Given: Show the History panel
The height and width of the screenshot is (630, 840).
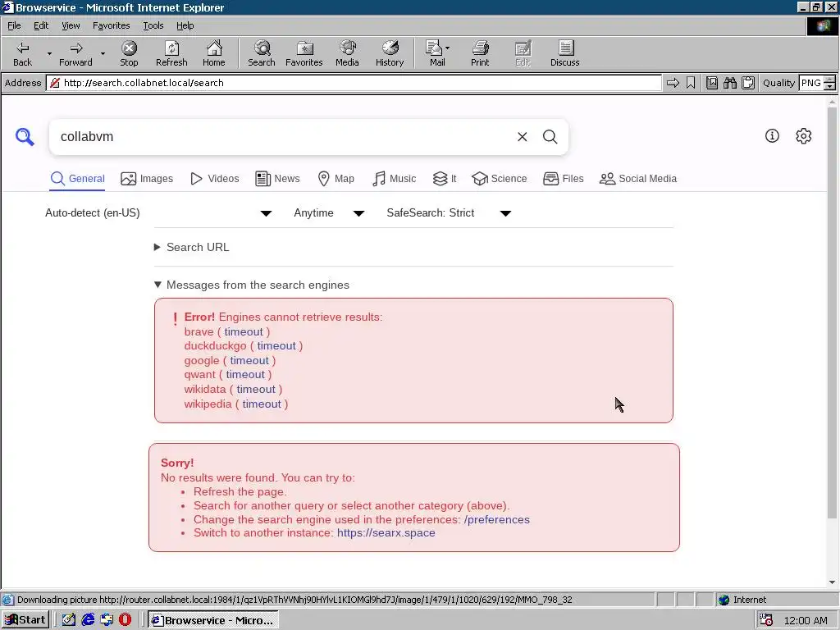Looking at the screenshot, I should point(390,53).
